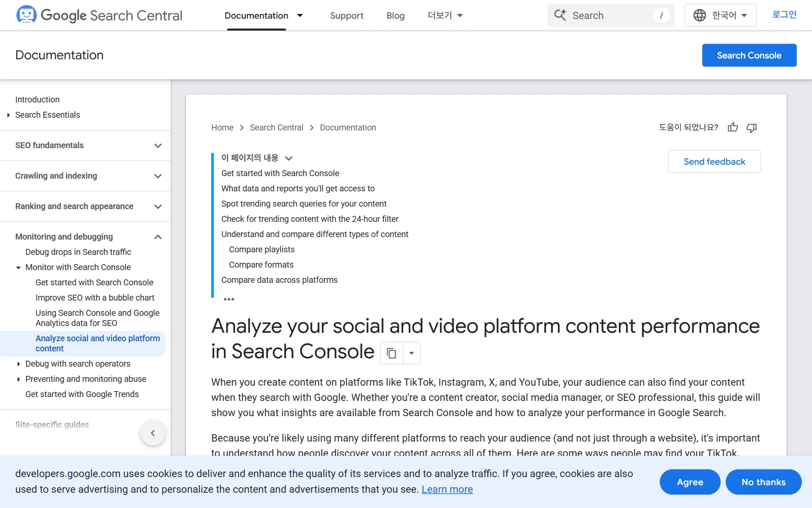Click the thumbs up helpful icon
Screen dimensions: 812x508
pos(733,127)
